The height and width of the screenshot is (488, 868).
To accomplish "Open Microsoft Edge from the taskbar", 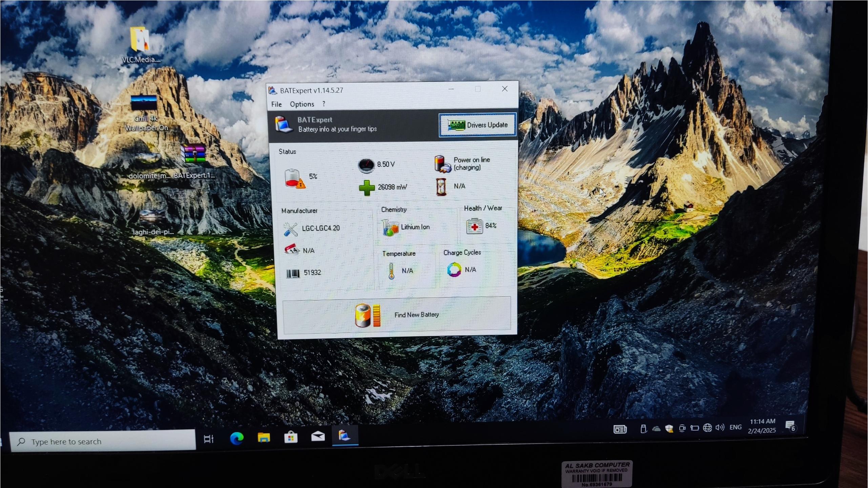I will pyautogui.click(x=236, y=438).
